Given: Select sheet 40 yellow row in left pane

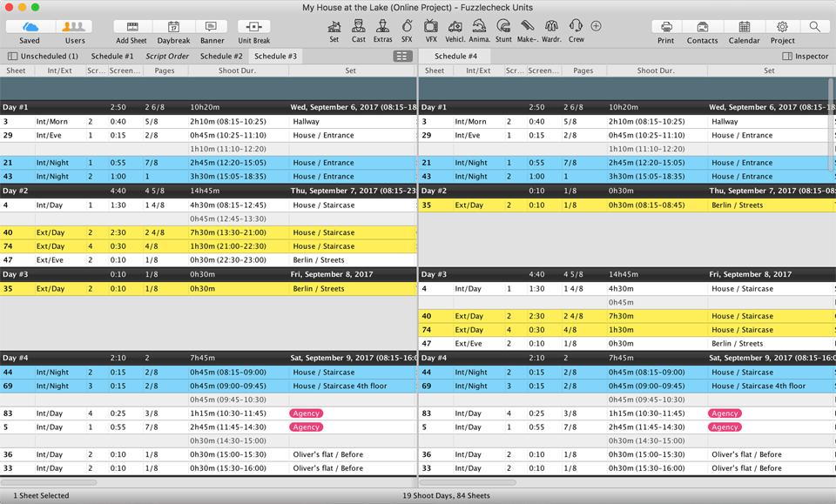Looking at the screenshot, I should (x=208, y=232).
